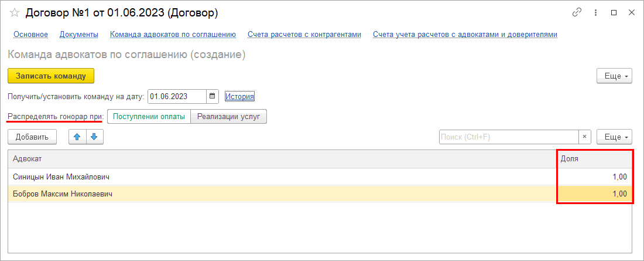Go to the «Документы» section
Viewport: 644px width, 261px height.
click(79, 35)
